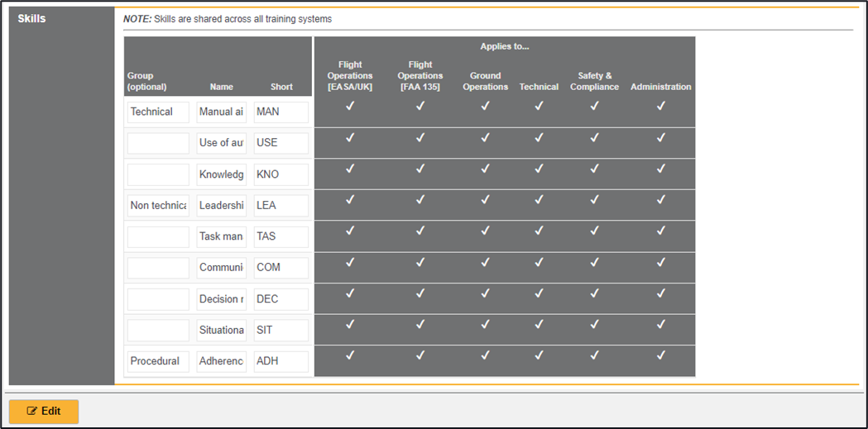Click the Name field for Leadership skill
The image size is (868, 429).
click(221, 205)
